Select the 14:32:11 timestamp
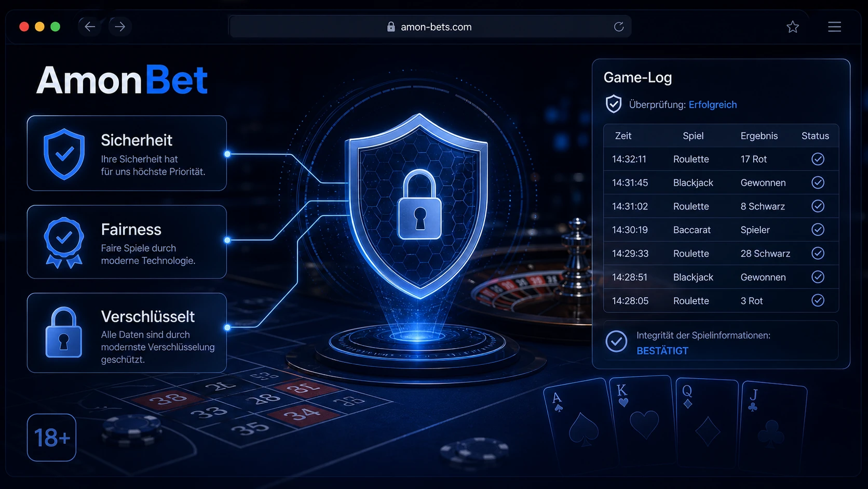Image resolution: width=868 pixels, height=489 pixels. click(x=629, y=159)
